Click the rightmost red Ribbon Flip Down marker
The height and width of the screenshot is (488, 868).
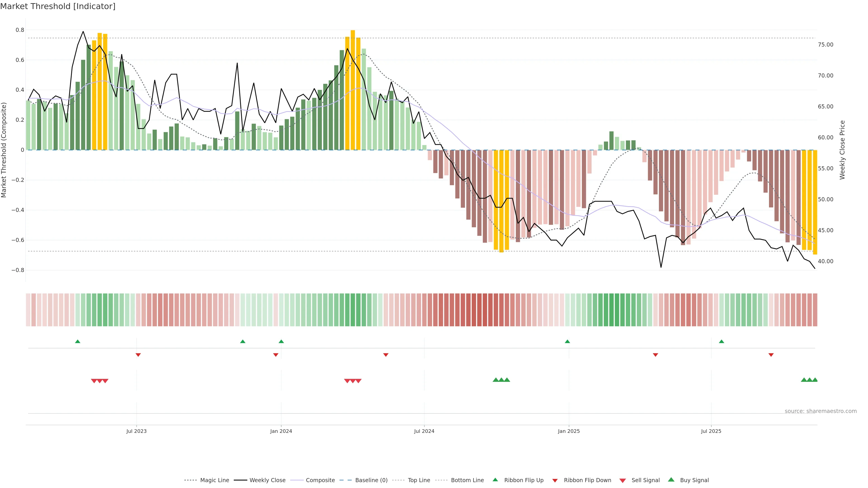pyautogui.click(x=771, y=355)
